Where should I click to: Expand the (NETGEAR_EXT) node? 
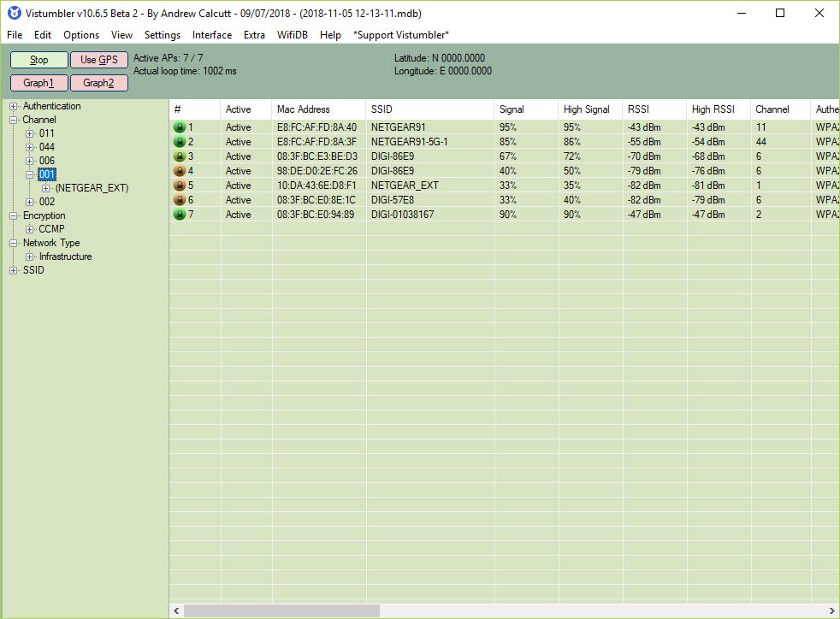coord(46,188)
